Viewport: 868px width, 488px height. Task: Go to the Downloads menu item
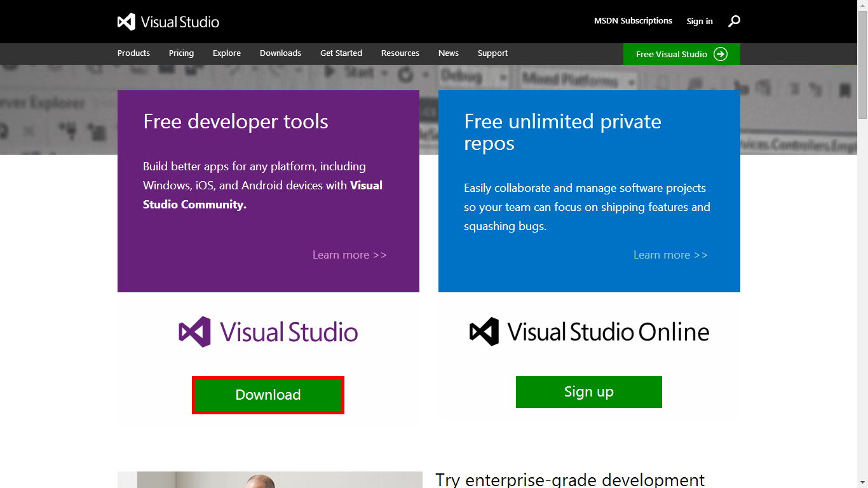[280, 53]
